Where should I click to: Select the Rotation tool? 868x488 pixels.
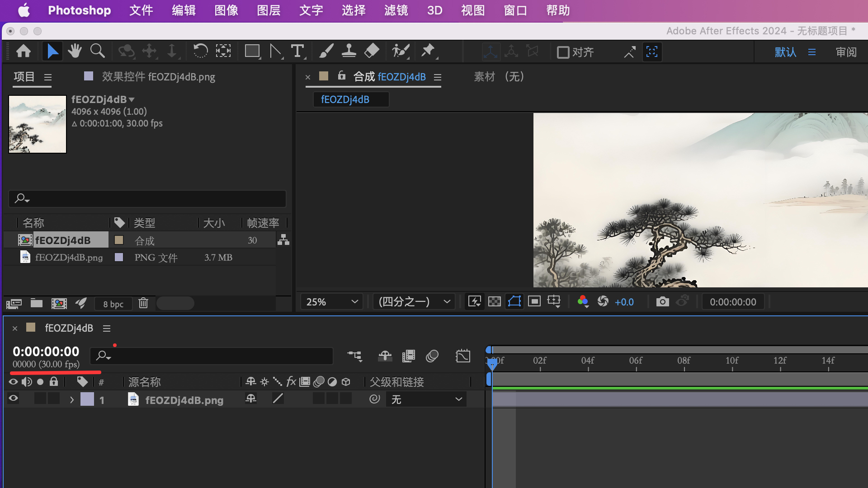tap(200, 52)
